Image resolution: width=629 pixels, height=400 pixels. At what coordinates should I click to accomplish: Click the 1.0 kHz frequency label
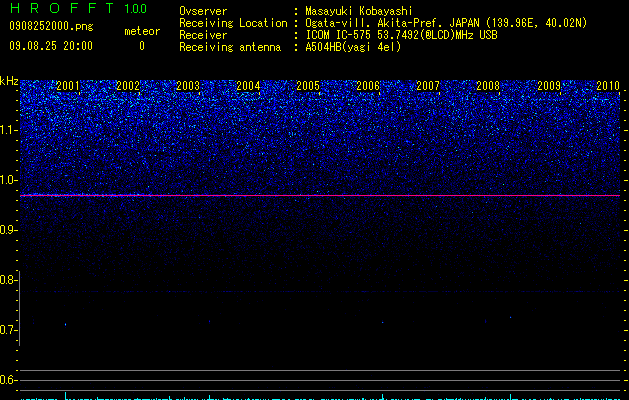9,180
